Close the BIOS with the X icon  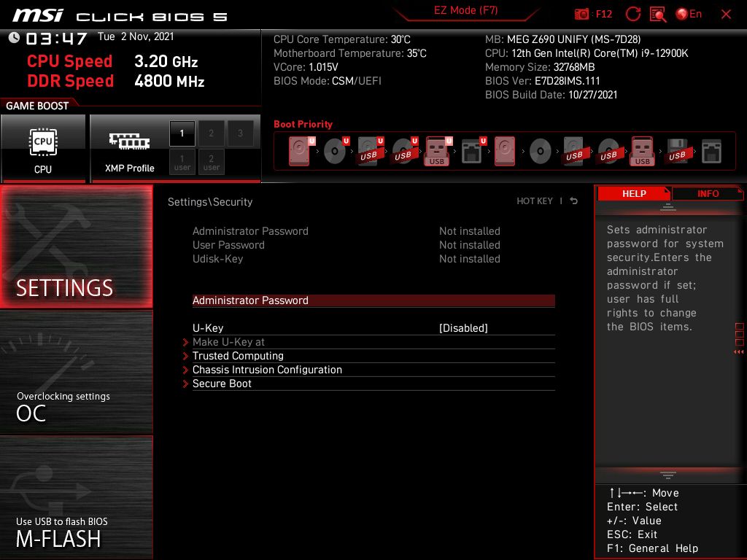tap(726, 15)
